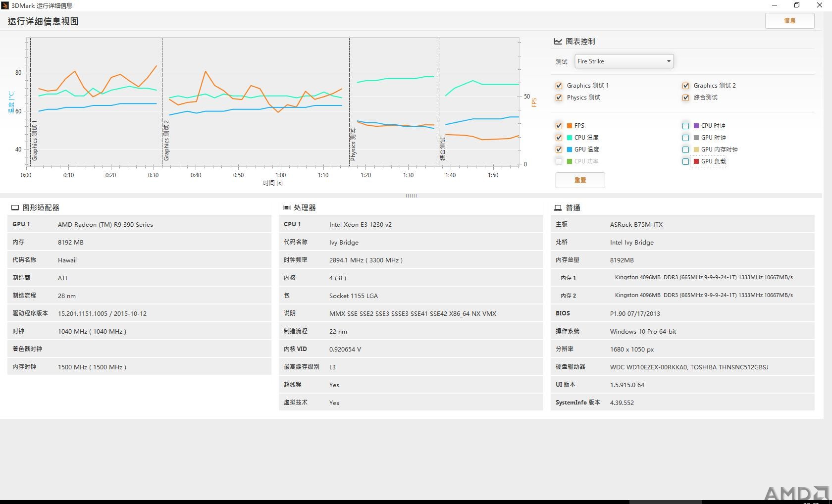Click the purple CPU 时钟 legend swatch
This screenshot has height=504, width=832.
point(696,126)
